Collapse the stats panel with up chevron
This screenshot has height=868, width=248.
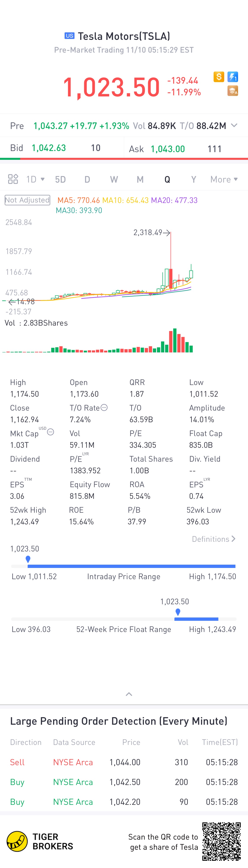(129, 694)
